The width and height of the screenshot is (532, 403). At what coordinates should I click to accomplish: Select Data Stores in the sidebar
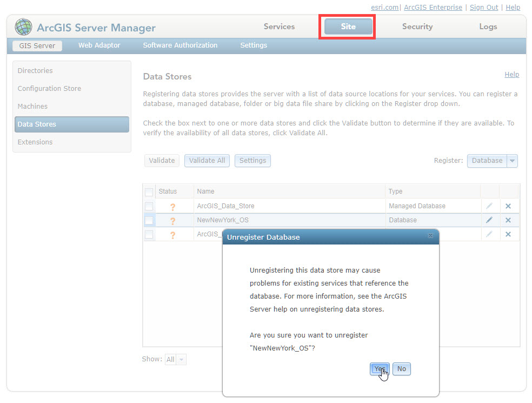pos(72,124)
